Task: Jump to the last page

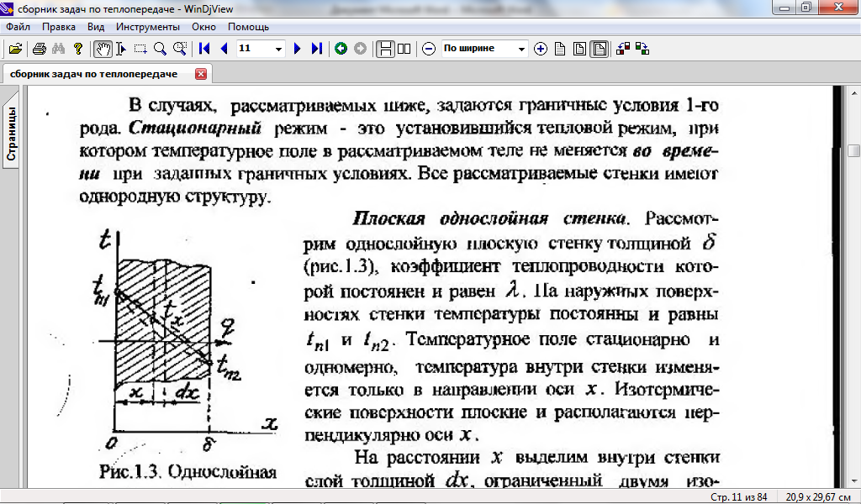Action: pyautogui.click(x=316, y=49)
